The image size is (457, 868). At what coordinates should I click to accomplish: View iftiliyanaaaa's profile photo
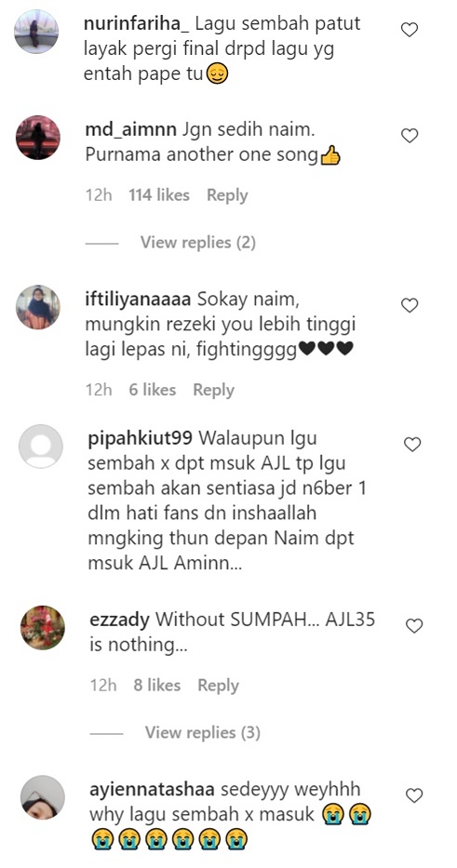[x=37, y=307]
